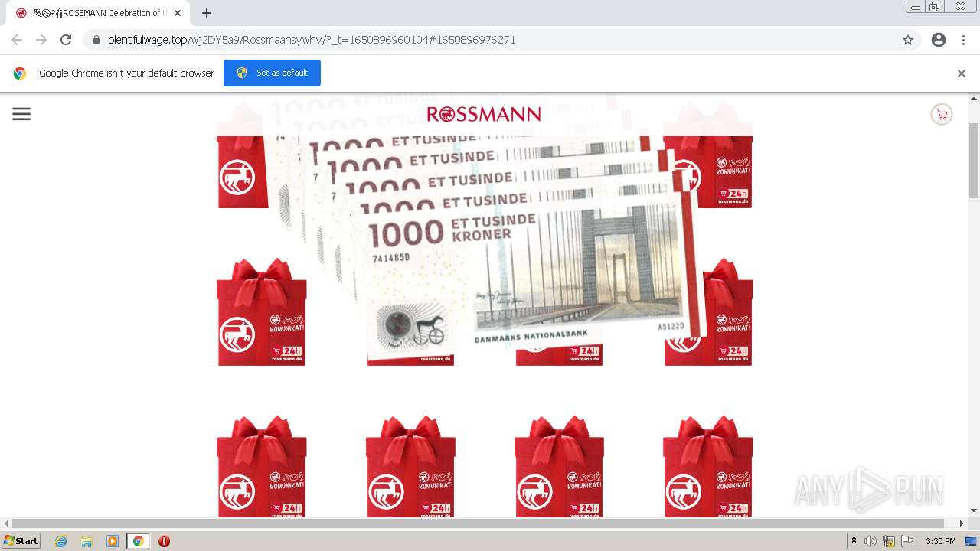The image size is (980, 551).
Task: Open the volume control in the system tray
Action: (871, 541)
